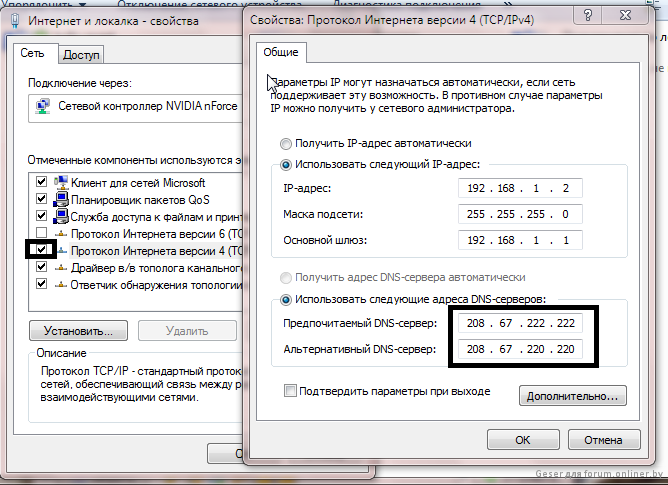Select the IPv6 protocol icon
This screenshot has height=485, width=668.
tap(61, 234)
